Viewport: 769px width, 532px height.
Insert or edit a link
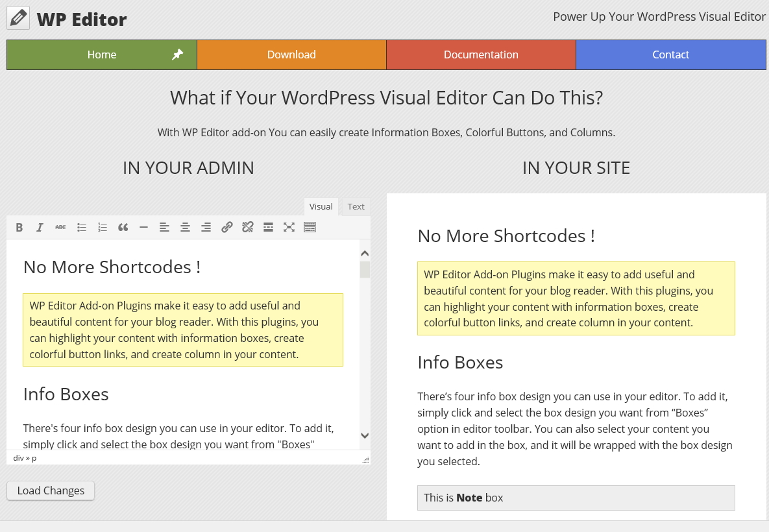click(x=226, y=228)
